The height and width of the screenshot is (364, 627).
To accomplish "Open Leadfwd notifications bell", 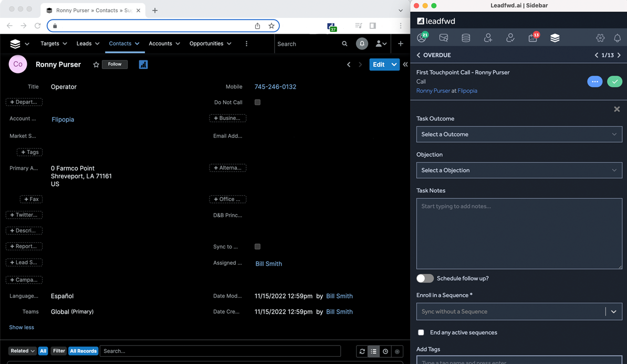I will (618, 38).
